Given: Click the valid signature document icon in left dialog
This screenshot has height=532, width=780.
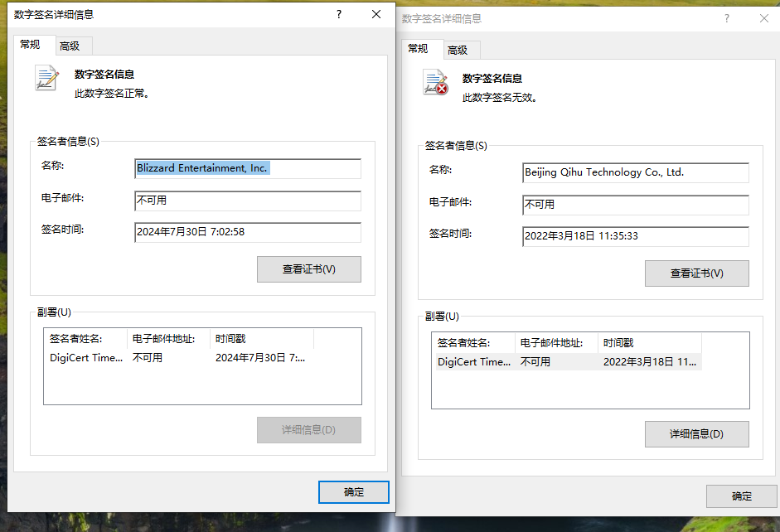Looking at the screenshot, I should pos(46,78).
